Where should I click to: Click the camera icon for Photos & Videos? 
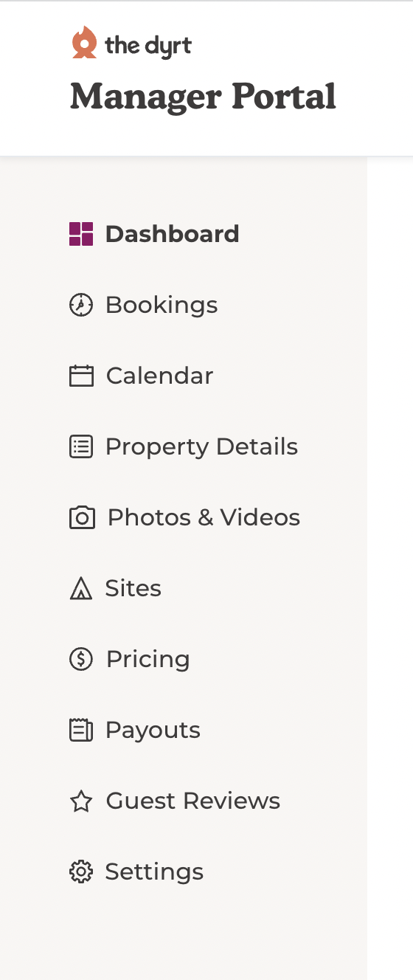81,517
